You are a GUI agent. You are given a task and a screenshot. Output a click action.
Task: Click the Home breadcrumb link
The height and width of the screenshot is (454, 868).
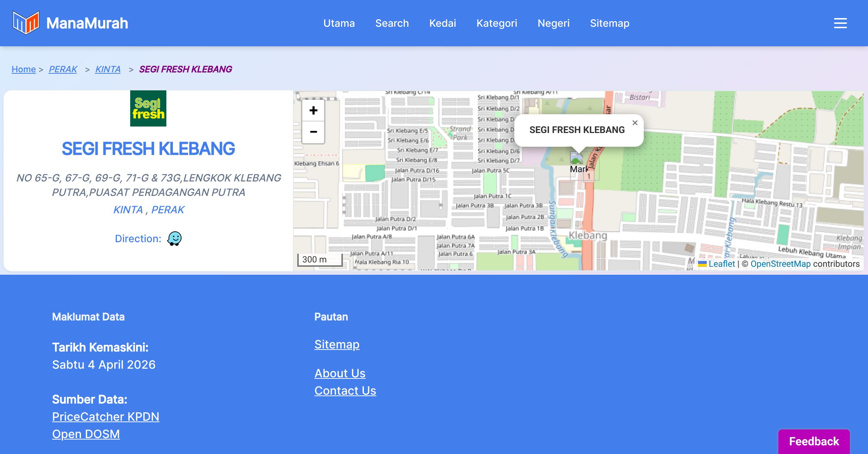tap(24, 69)
